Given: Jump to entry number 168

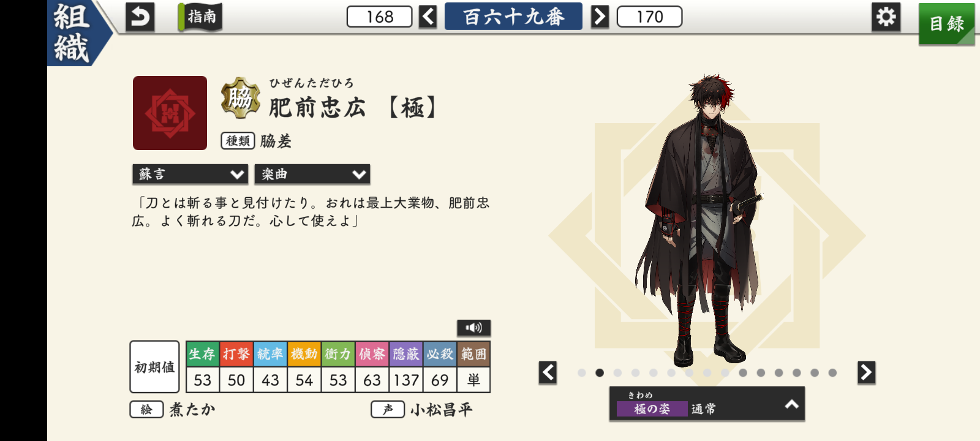Looking at the screenshot, I should point(379,17).
